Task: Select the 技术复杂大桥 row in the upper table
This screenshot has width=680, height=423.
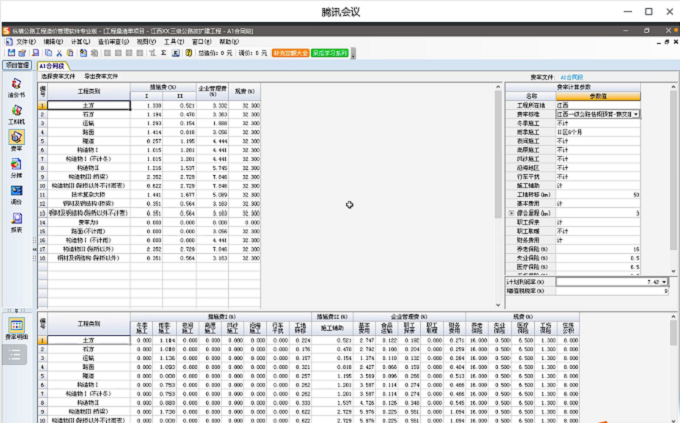Action: (88, 195)
